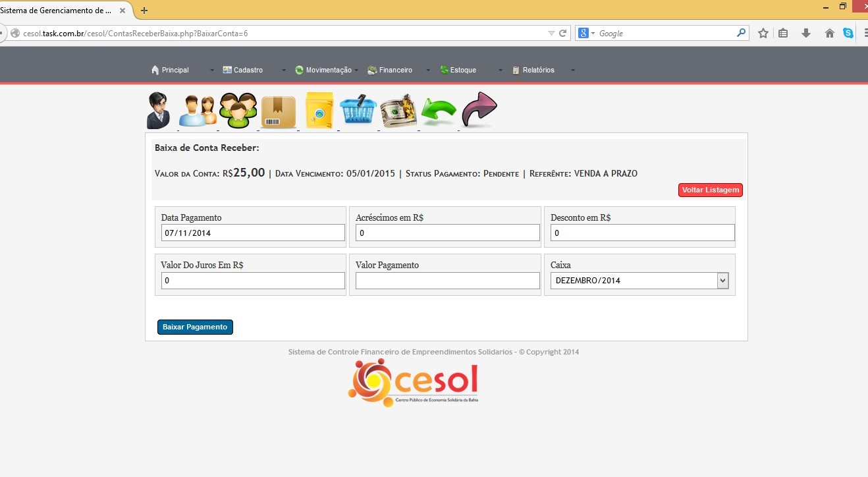Expand the Relatórios menu
Image resolution: width=868 pixels, height=477 pixels.
coord(538,70)
